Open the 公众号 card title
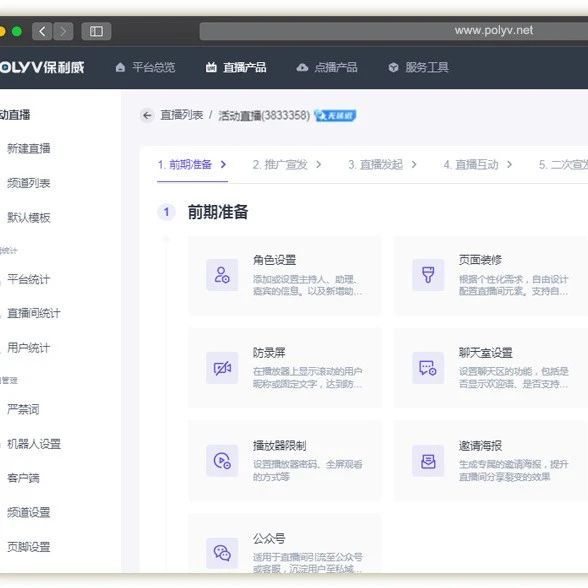588x588 pixels. [269, 538]
